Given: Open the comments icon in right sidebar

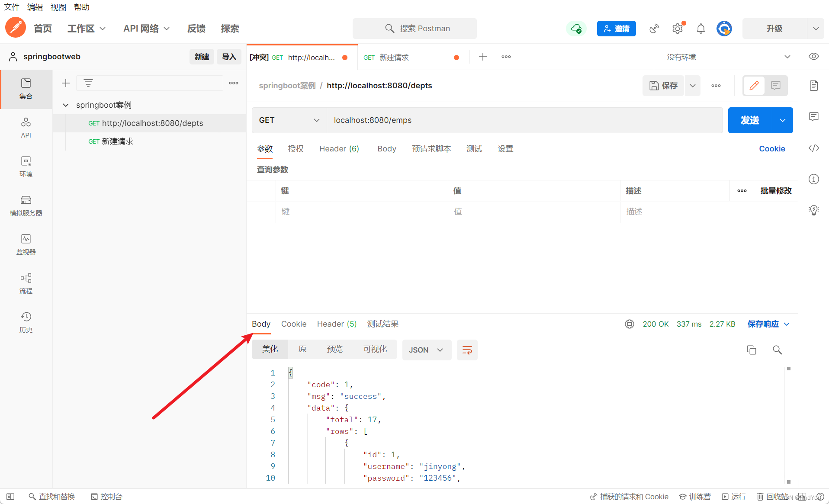Looking at the screenshot, I should coord(814,117).
